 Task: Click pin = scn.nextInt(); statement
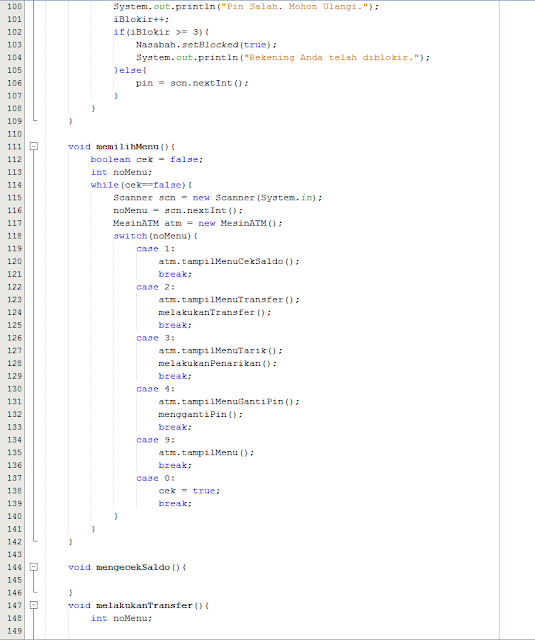(192, 83)
